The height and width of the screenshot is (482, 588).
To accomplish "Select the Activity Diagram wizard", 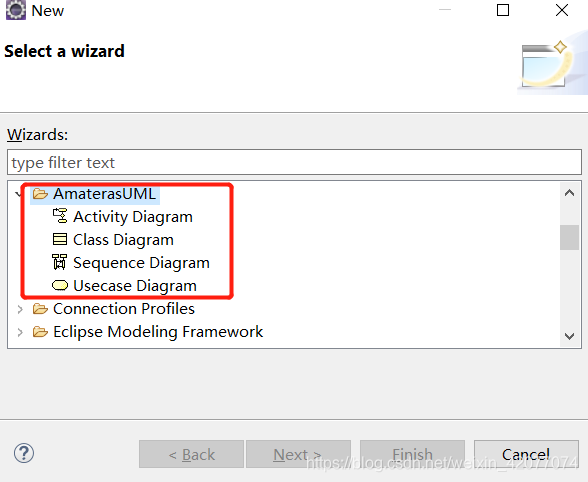I will 133,217.
